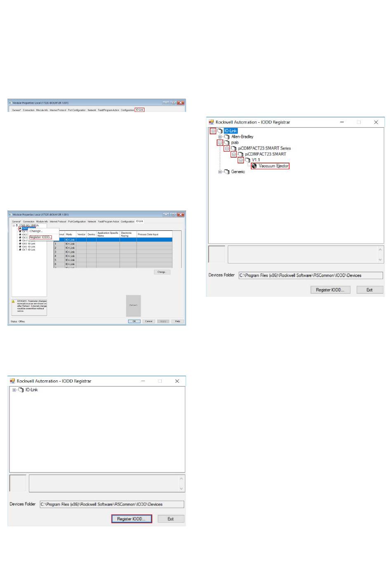Click device image box in expanded-tree Registrar
This screenshot has height=569, width=392.
click(x=217, y=254)
